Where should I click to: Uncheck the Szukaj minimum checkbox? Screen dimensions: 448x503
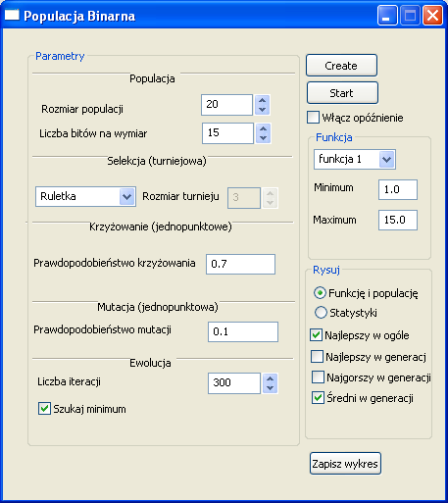[x=44, y=409]
